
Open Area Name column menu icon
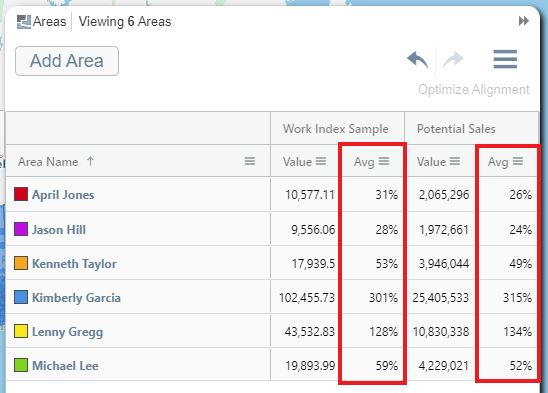click(x=250, y=161)
